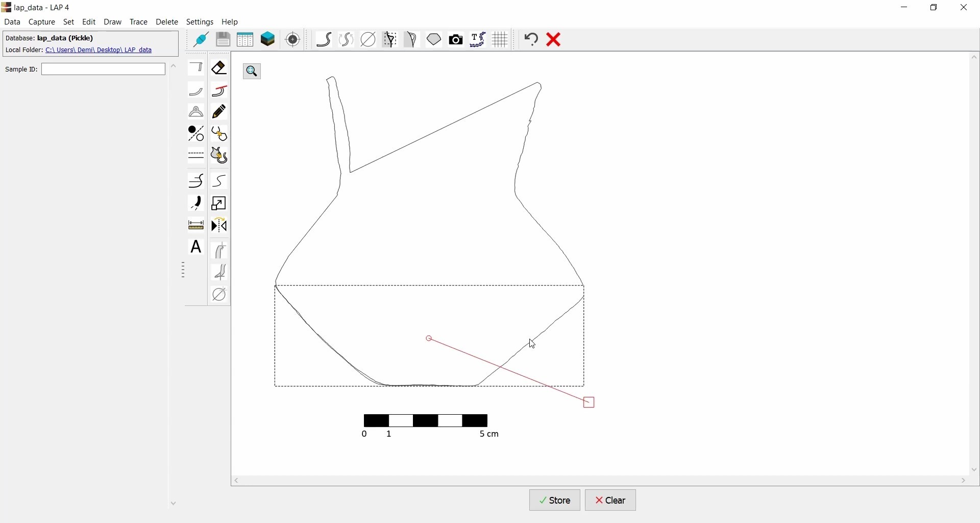The image size is (980, 523).
Task: Click the text annotation icon in the top toolbar
Action: pos(479,40)
